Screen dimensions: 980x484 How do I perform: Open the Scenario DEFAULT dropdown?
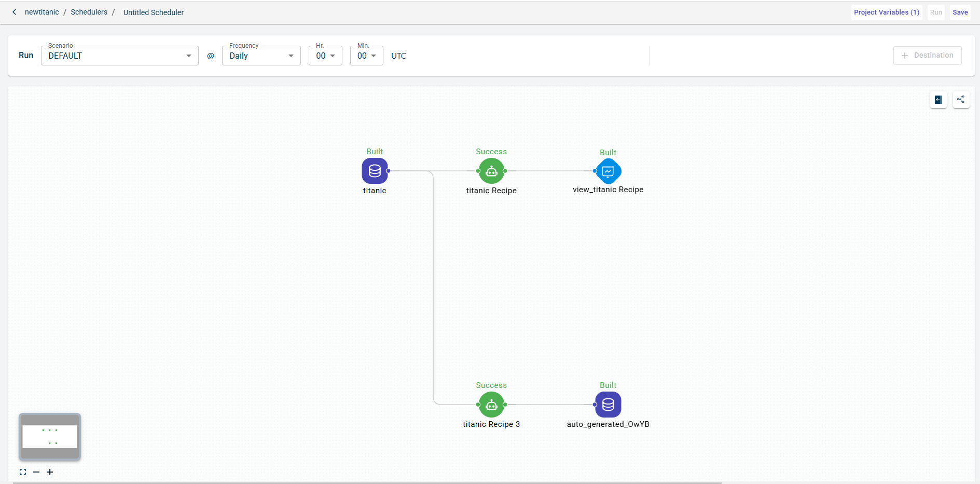coord(119,56)
